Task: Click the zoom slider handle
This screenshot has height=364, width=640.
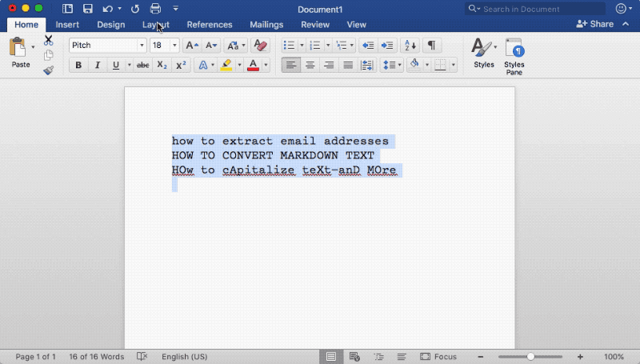Action: coord(530,357)
